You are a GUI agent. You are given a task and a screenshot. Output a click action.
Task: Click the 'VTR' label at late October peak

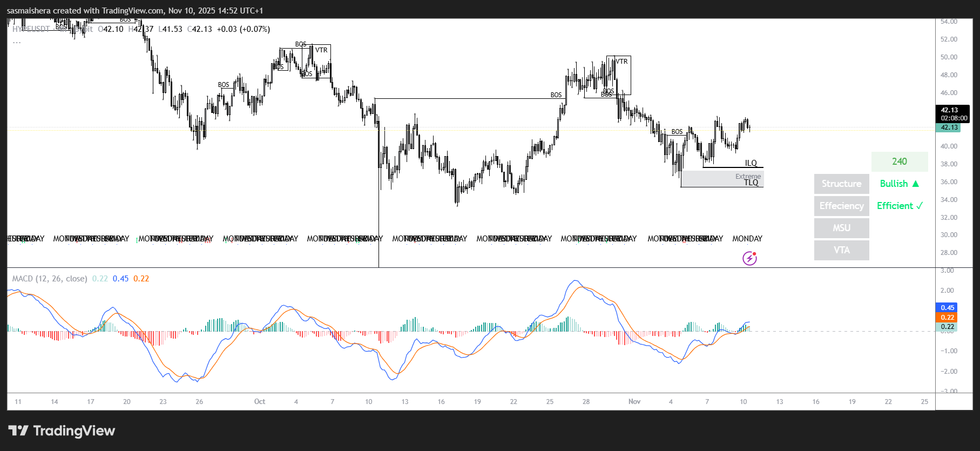point(621,62)
